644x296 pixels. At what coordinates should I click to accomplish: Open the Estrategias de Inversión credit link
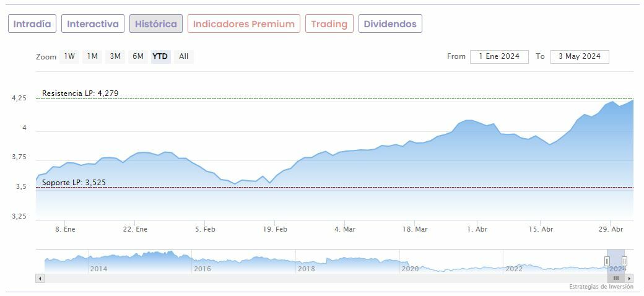click(601, 287)
